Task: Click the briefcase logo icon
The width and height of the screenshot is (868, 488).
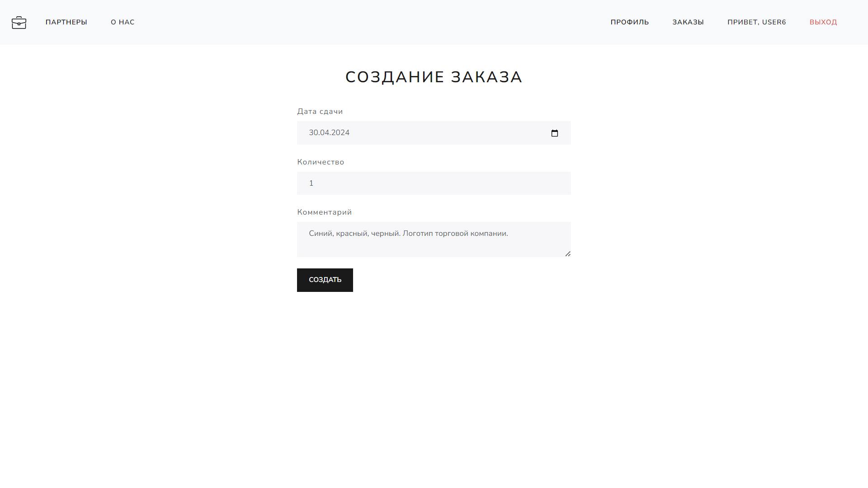Action: tap(19, 22)
